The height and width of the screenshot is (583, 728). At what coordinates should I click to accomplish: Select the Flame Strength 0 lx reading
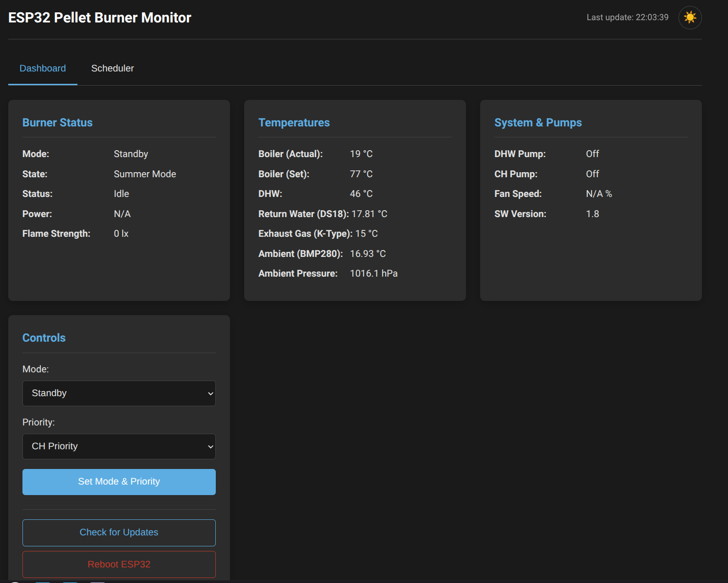coord(121,234)
